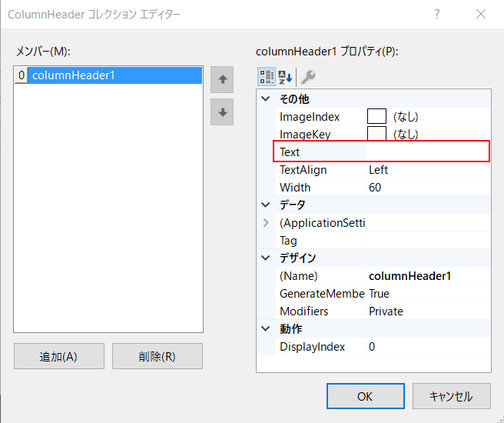Click the TextAlign property label
The height and width of the screenshot is (423, 504).
[x=303, y=170]
